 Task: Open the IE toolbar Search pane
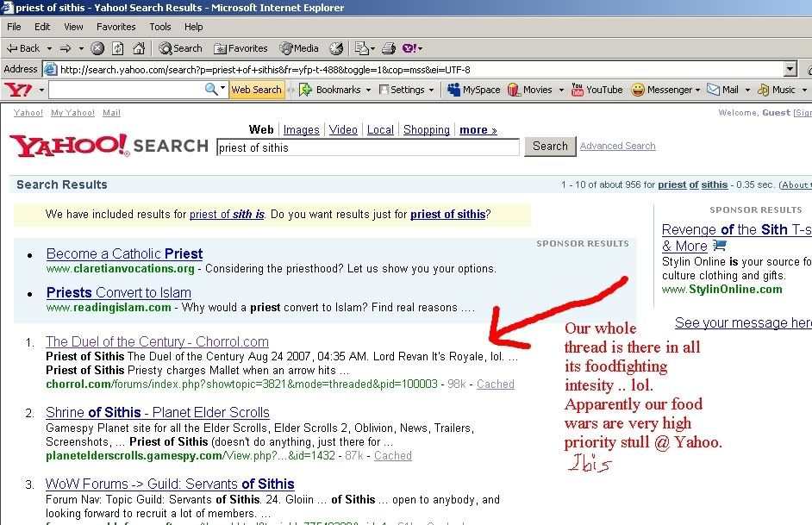(181, 48)
